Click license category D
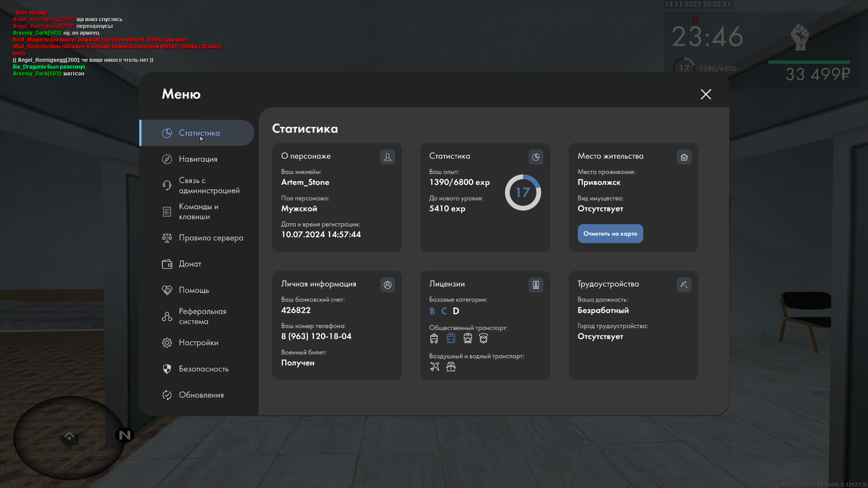868x488 pixels. 456,311
